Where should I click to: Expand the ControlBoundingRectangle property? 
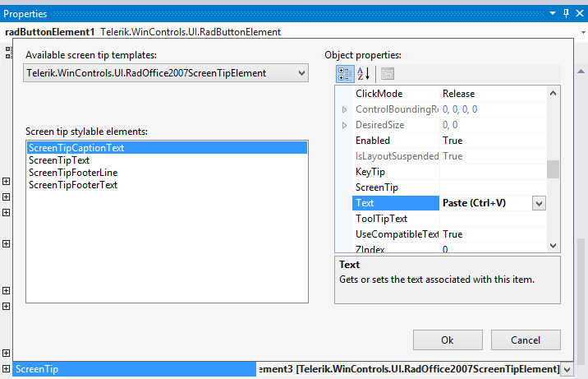[x=344, y=109]
